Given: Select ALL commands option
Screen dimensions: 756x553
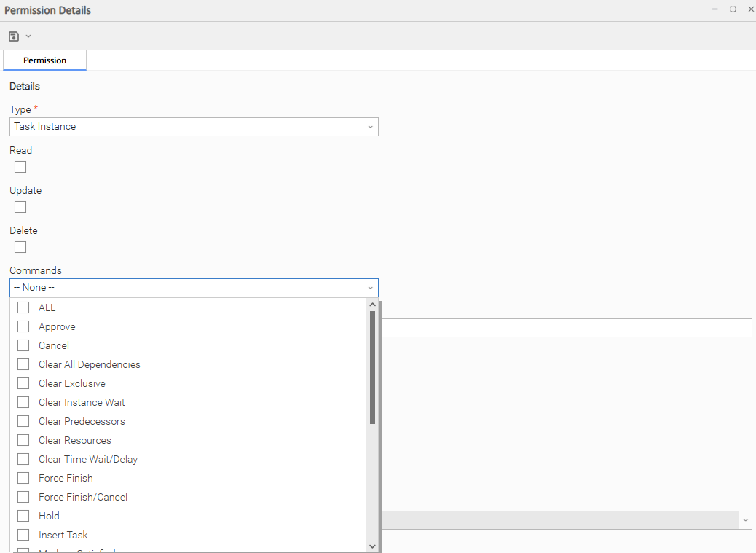Looking at the screenshot, I should (23, 307).
